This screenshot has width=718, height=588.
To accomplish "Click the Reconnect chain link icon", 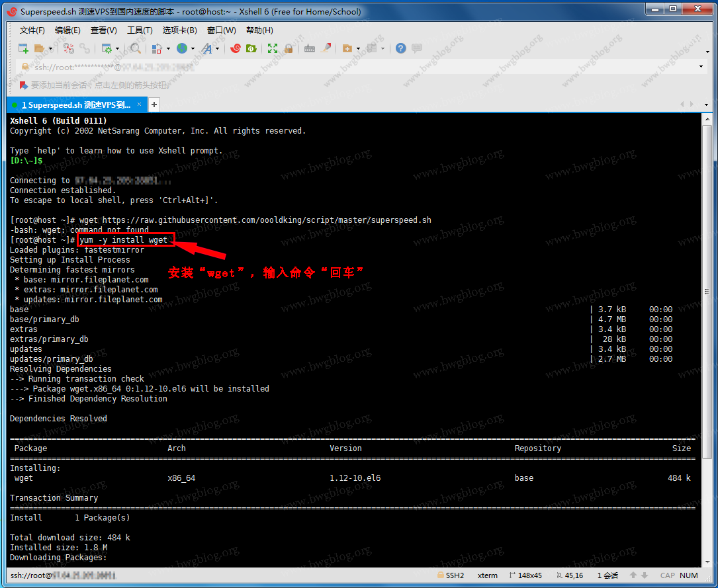I will [85, 48].
